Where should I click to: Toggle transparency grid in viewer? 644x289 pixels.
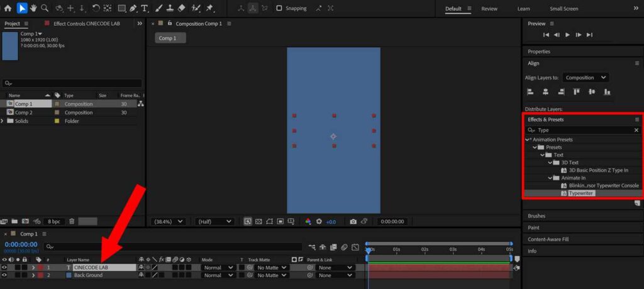pos(258,222)
